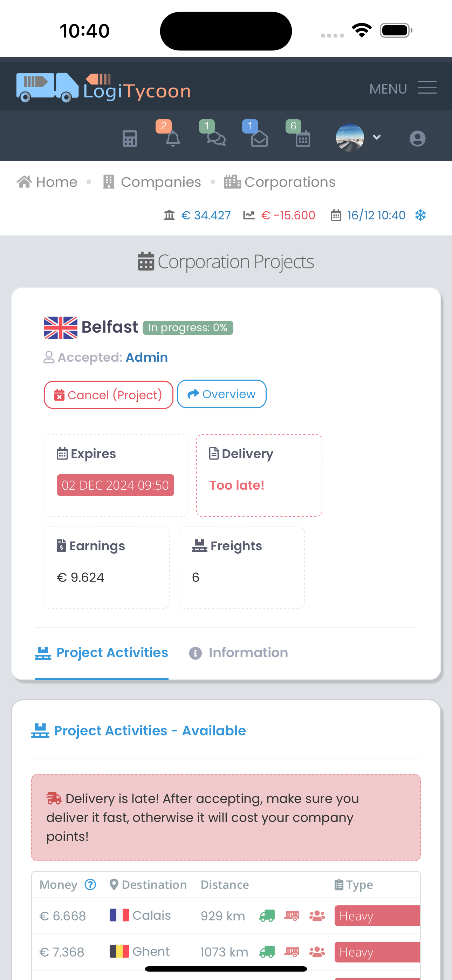452x980 pixels.
Task: Open chat messages icon
Action: point(216,138)
